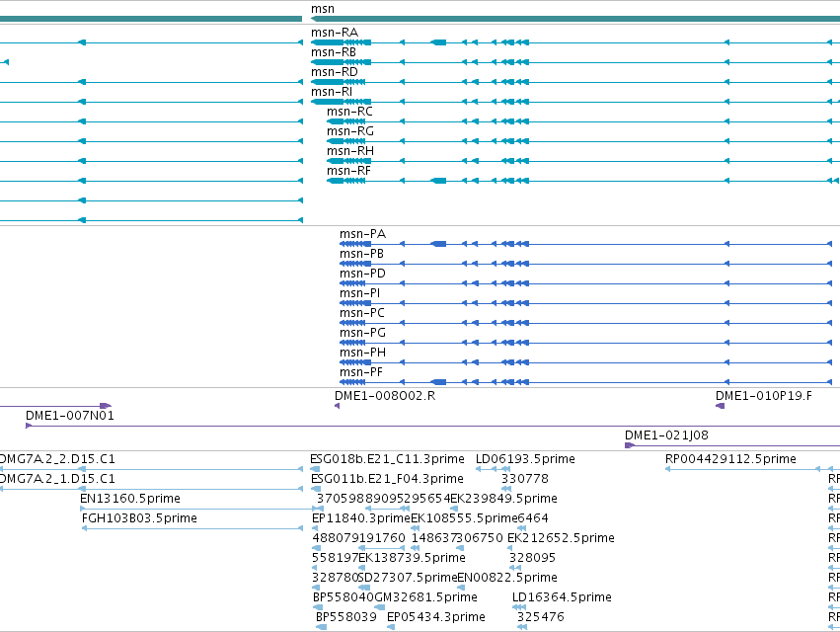Pick the msn-RH transcript label
The image size is (840, 632).
tap(350, 151)
